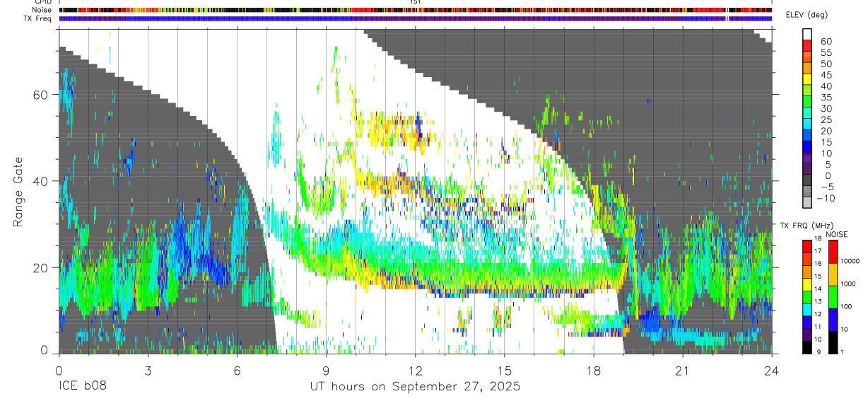Select the yellow segment of TX FRQ colorbar
The height and width of the screenshot is (401, 868).
click(x=807, y=284)
